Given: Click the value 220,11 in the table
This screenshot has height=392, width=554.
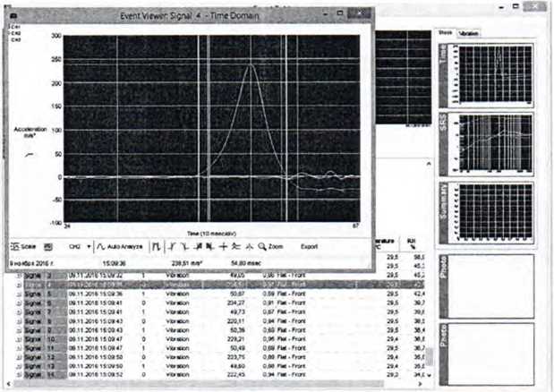Looking at the screenshot, I should click(x=236, y=321).
